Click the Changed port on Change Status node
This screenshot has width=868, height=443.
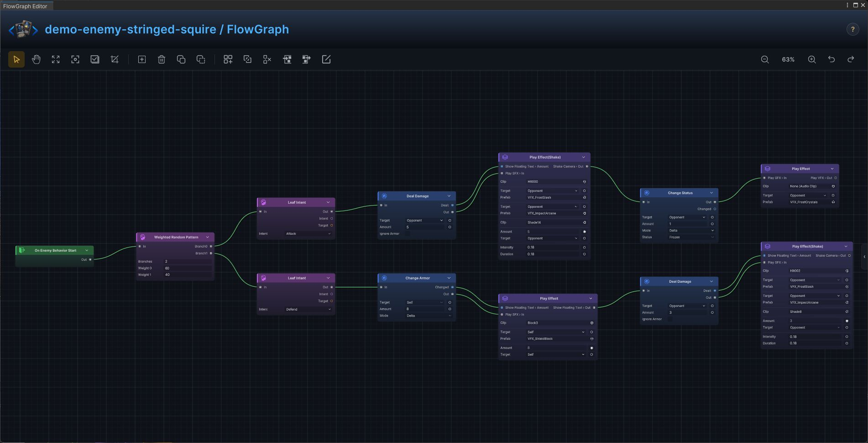(x=715, y=209)
